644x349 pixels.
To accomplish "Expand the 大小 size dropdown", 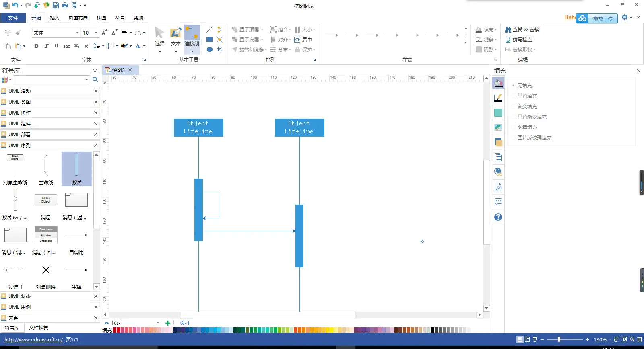I will (314, 30).
